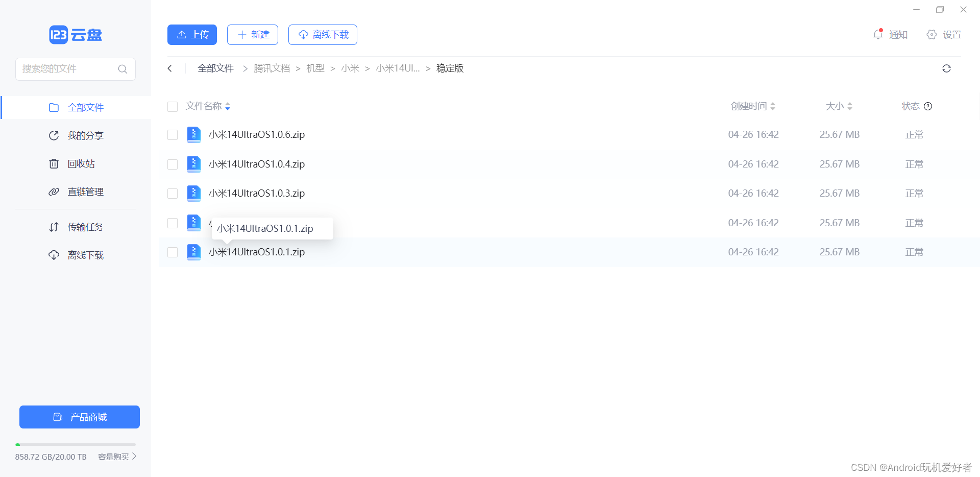Open file 小米14UltraOS1.0.6.zip
This screenshot has width=980, height=477.
coord(257,135)
